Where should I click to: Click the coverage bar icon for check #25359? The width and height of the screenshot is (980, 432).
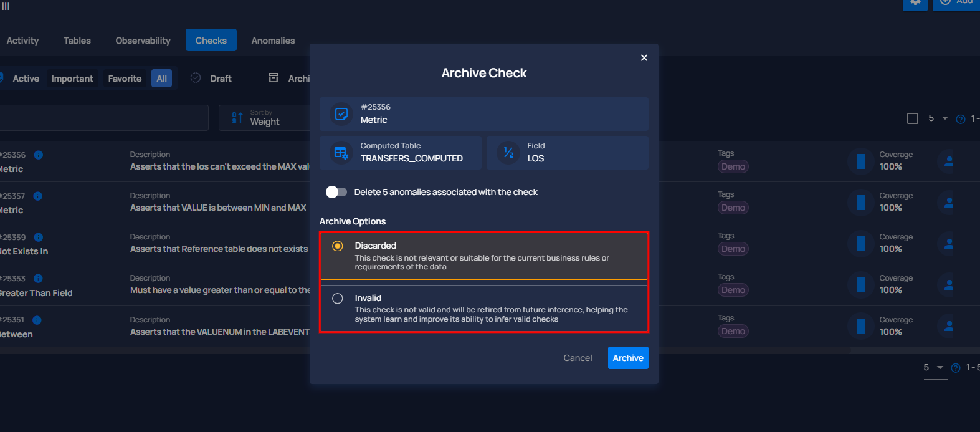point(860,244)
